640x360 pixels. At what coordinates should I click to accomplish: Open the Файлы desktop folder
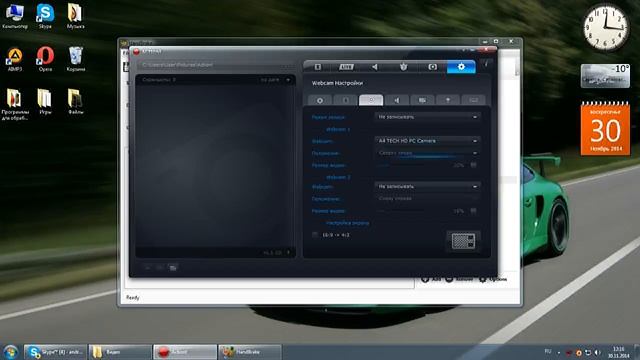(x=75, y=102)
